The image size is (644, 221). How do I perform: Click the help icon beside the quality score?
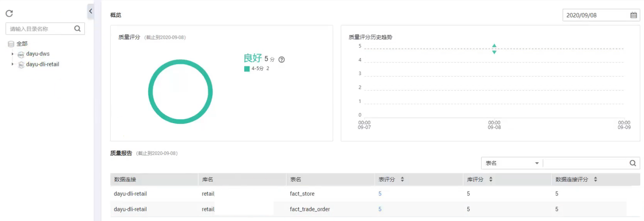coord(282,59)
